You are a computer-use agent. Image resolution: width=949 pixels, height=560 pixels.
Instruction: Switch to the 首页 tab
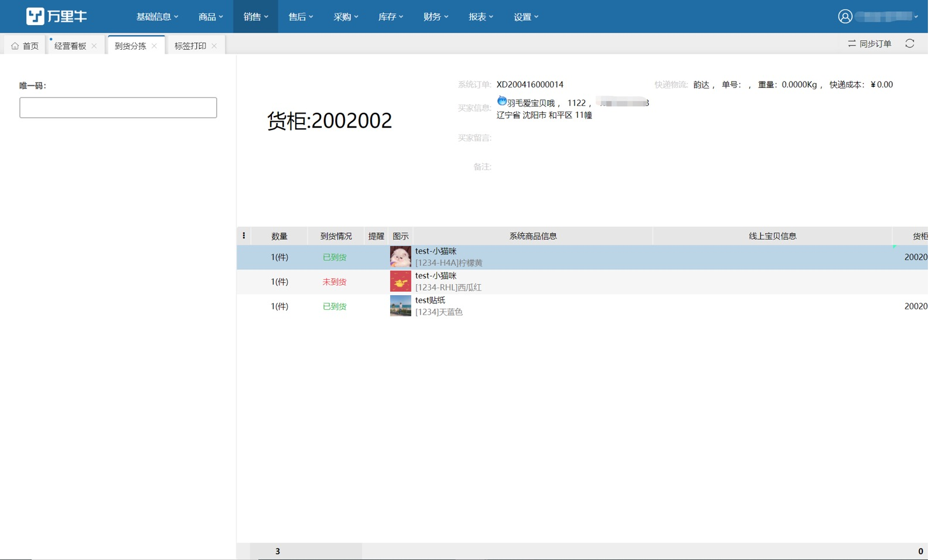(25, 46)
